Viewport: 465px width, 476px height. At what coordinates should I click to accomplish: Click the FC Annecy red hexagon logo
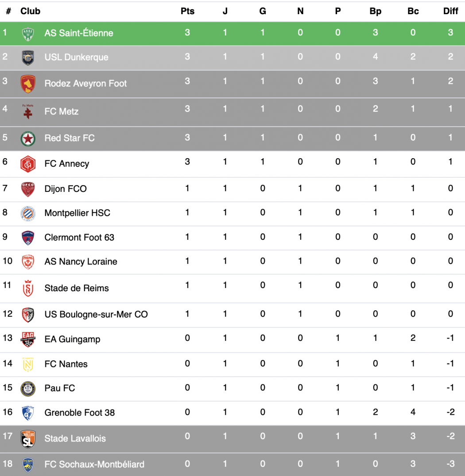(28, 164)
